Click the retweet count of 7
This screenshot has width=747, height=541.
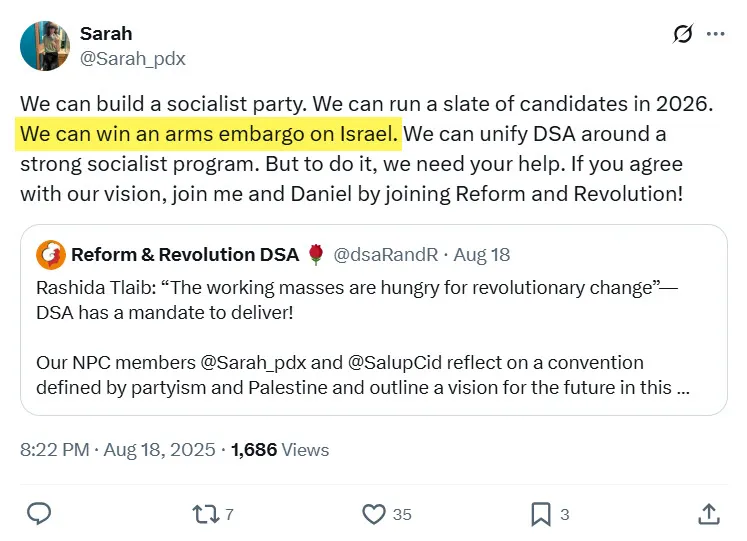pos(229,514)
